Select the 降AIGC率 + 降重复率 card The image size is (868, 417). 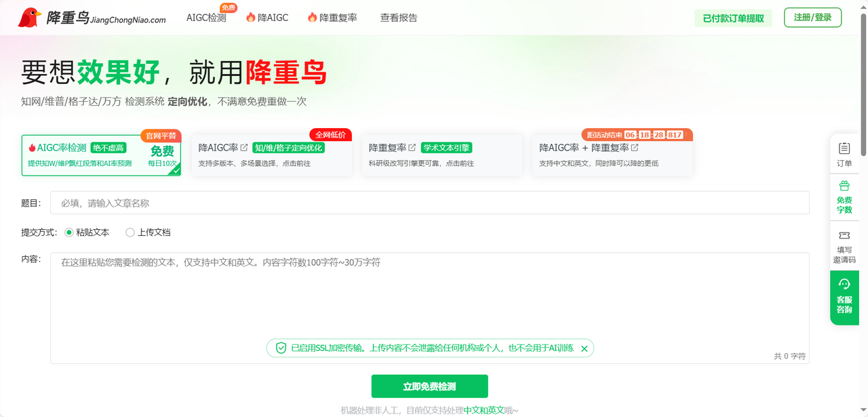click(x=612, y=155)
